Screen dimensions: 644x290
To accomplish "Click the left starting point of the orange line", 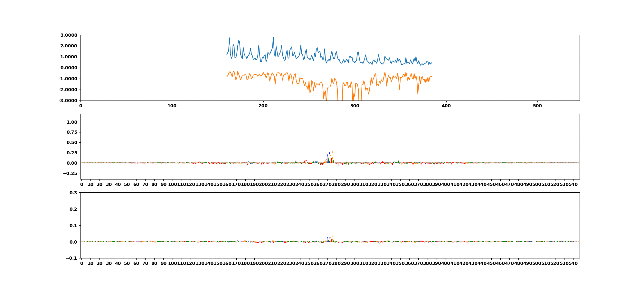I will point(227,75).
